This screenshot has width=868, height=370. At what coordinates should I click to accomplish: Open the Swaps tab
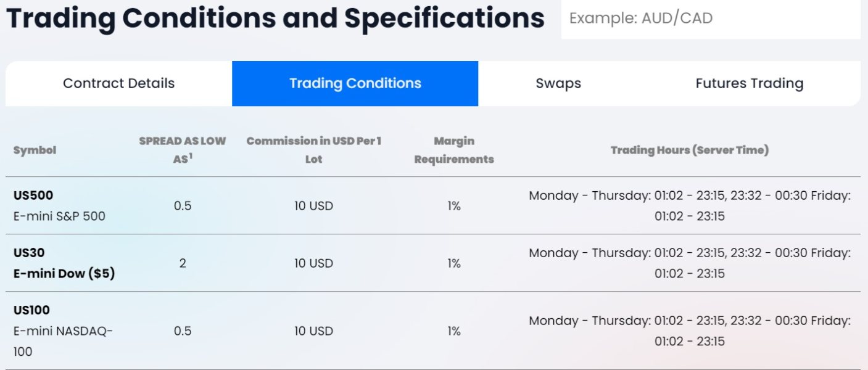pos(558,83)
